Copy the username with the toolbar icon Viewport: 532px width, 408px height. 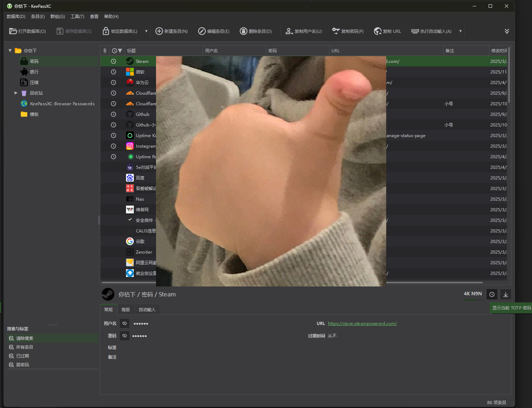pos(289,31)
